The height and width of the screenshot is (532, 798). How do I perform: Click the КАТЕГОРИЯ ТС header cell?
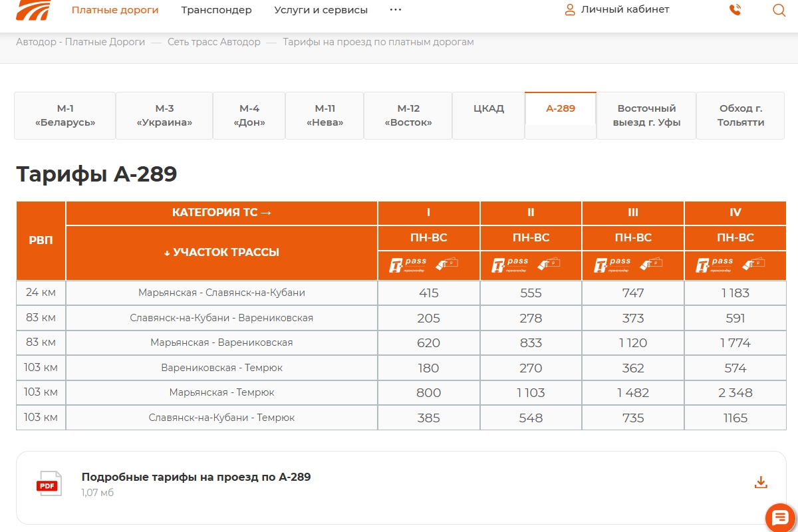(222, 213)
